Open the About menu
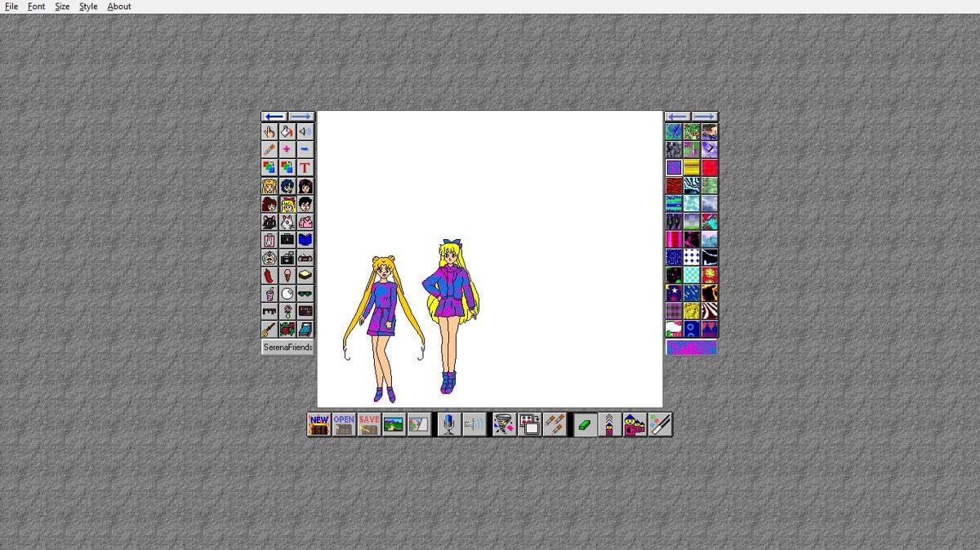The width and height of the screenshot is (980, 550). 119,7
